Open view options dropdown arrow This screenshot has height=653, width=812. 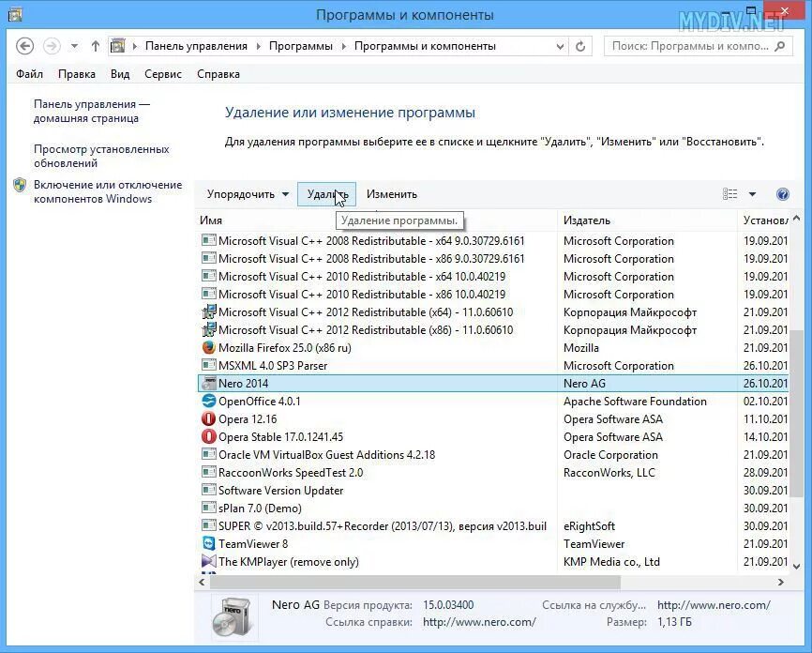pyautogui.click(x=752, y=194)
